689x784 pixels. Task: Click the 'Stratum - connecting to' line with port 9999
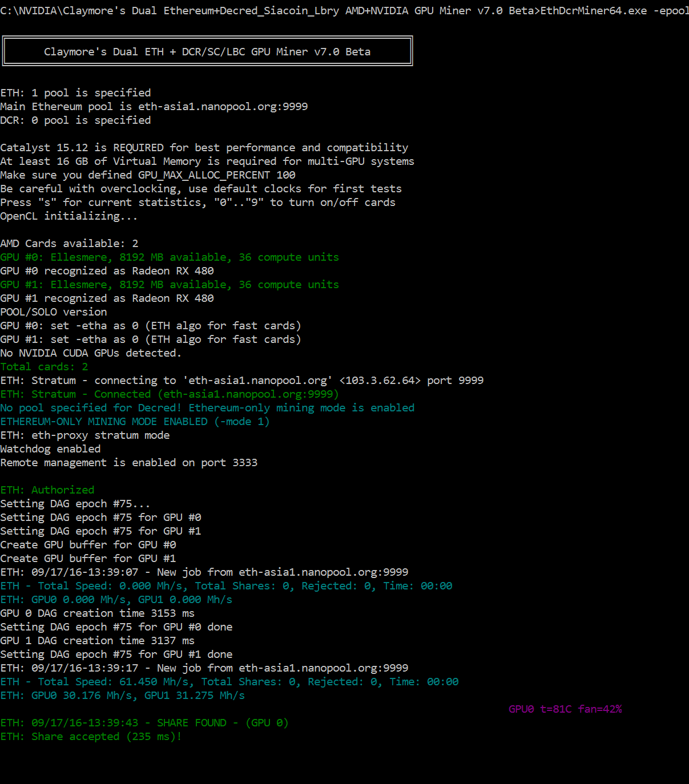(242, 381)
